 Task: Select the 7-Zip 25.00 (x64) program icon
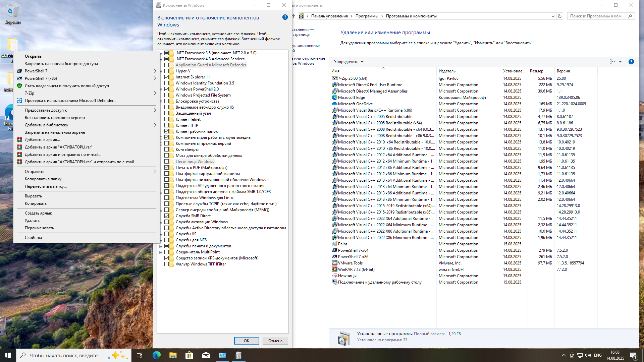click(x=334, y=78)
